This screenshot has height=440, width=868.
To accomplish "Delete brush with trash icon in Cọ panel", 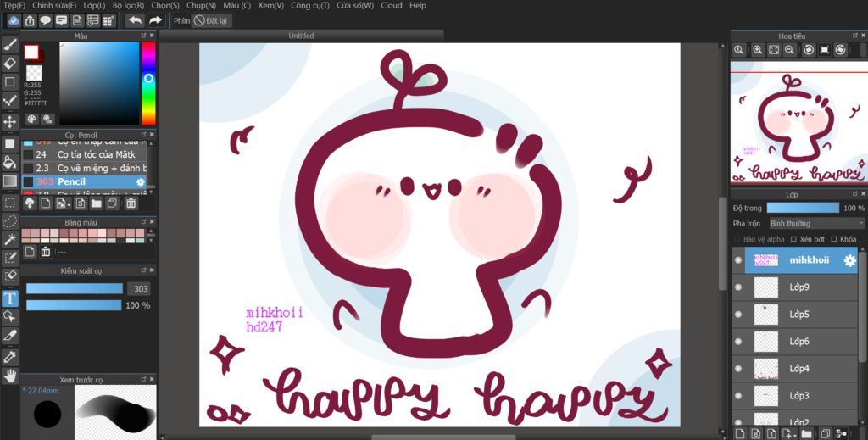I will coord(131,203).
